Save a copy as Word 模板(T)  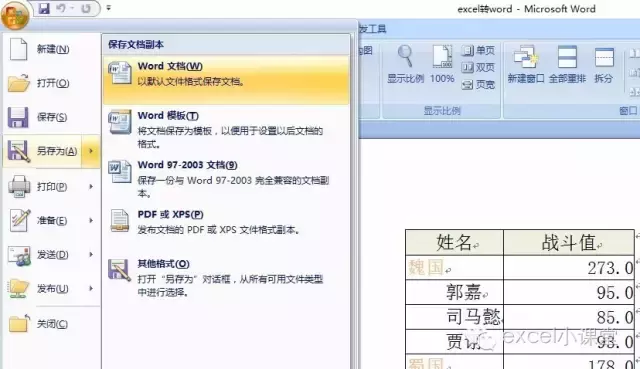coord(227,129)
